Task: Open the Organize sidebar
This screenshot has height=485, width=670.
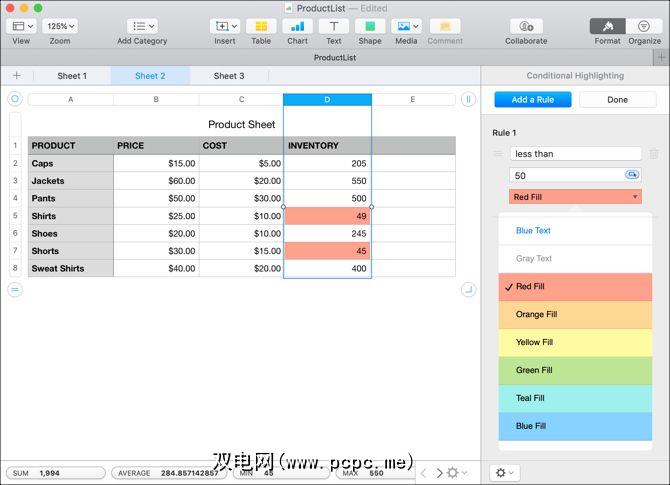Action: tap(645, 26)
